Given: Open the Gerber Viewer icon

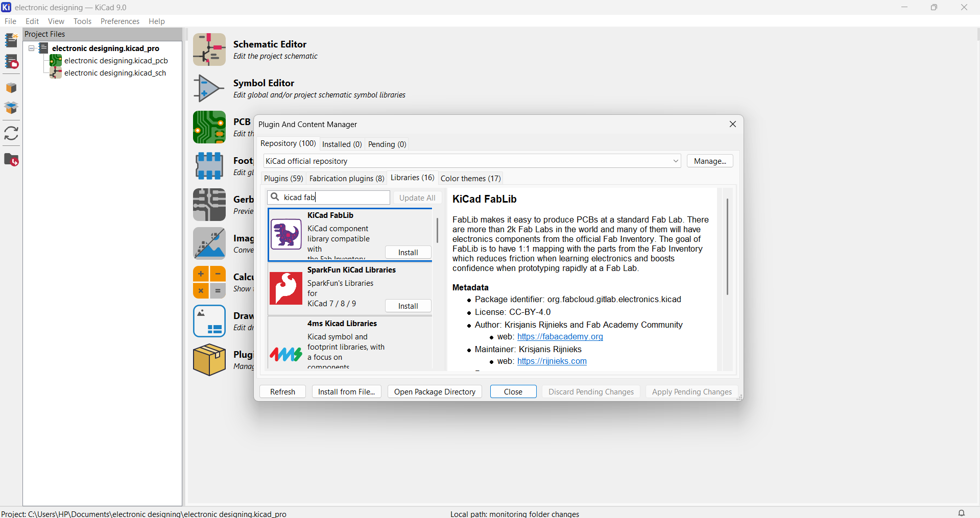Looking at the screenshot, I should click(209, 205).
